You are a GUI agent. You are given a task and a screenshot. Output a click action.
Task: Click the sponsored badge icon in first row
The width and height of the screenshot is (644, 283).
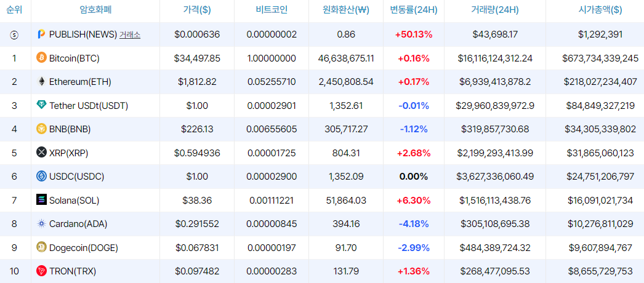pyautogui.click(x=15, y=35)
